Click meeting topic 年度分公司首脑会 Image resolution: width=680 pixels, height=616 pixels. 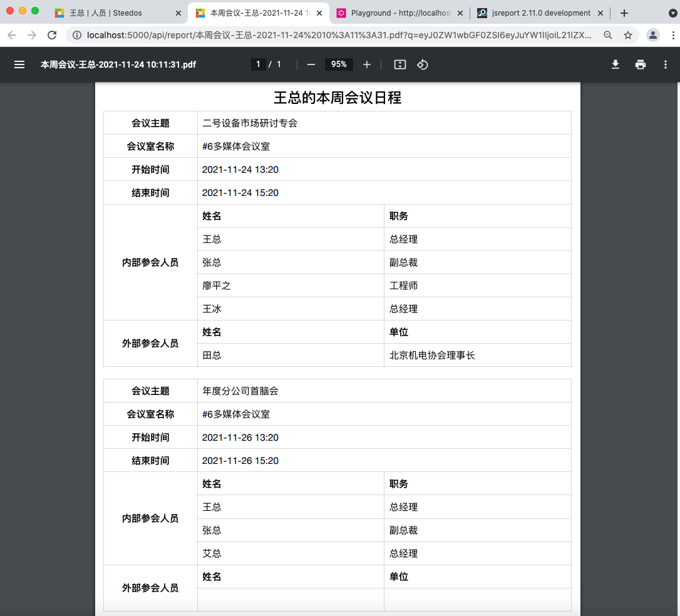click(240, 391)
